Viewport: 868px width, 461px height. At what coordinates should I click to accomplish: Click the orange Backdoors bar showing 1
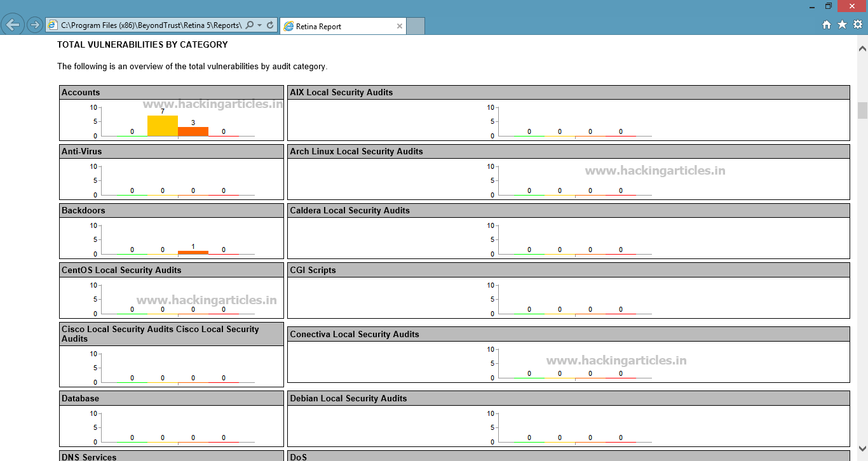(x=193, y=252)
